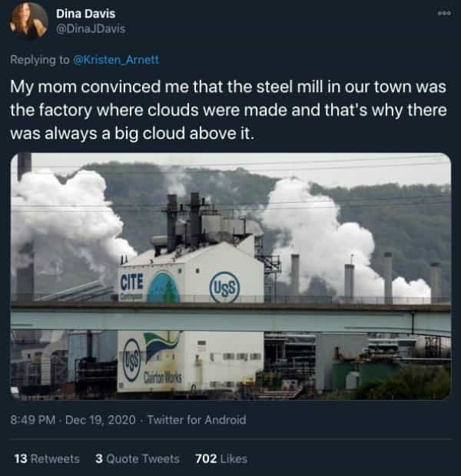
Task: Visit the @DinaJDavis handle
Action: [x=90, y=29]
